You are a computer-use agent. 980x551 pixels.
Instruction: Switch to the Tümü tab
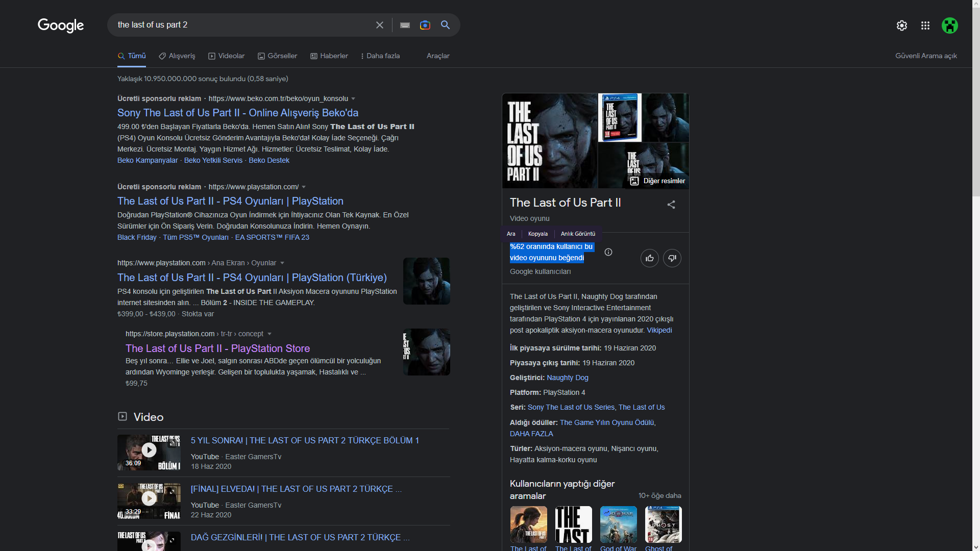click(132, 56)
